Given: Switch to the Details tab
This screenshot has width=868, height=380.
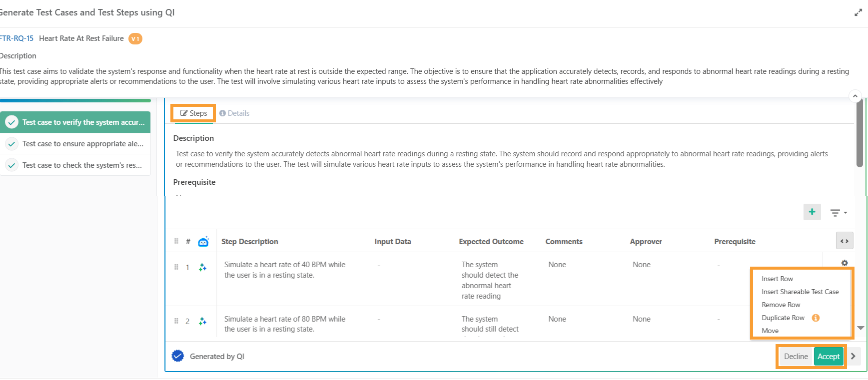Looking at the screenshot, I should 234,113.
